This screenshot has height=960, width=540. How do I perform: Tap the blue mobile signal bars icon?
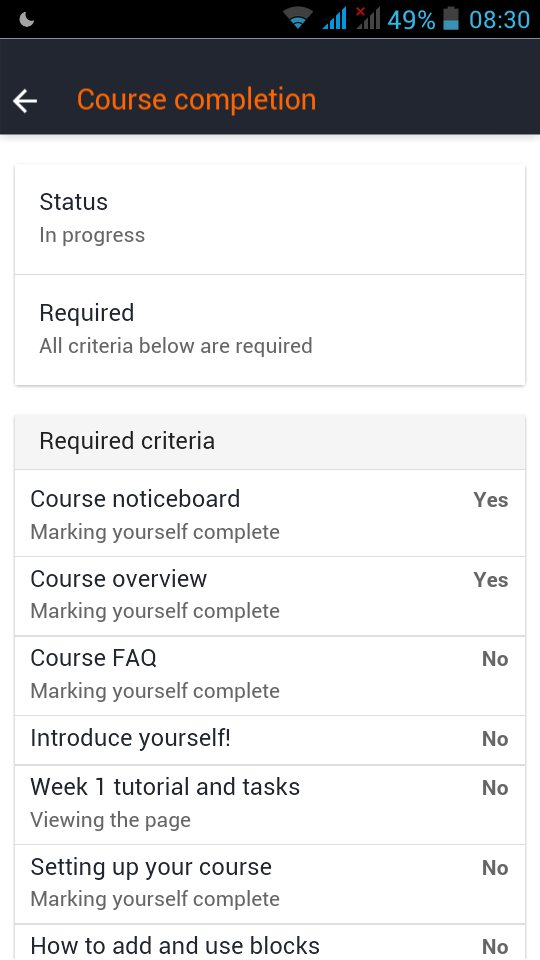334,18
